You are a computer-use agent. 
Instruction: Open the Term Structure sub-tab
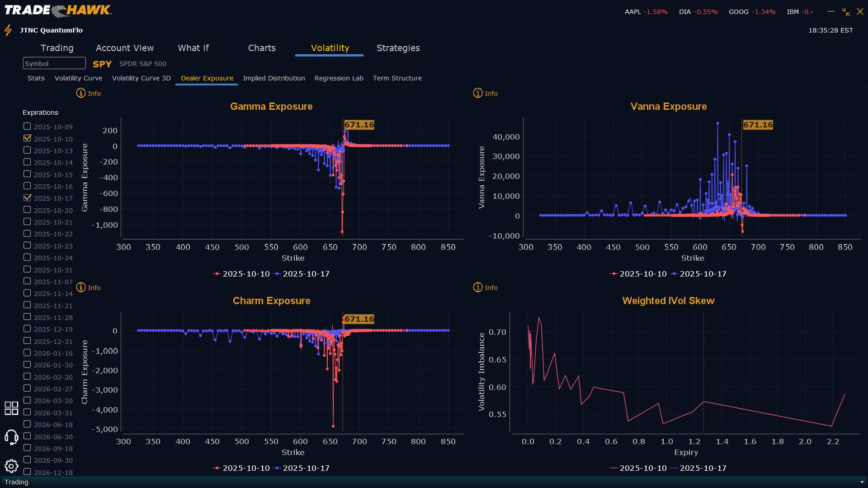(x=397, y=78)
